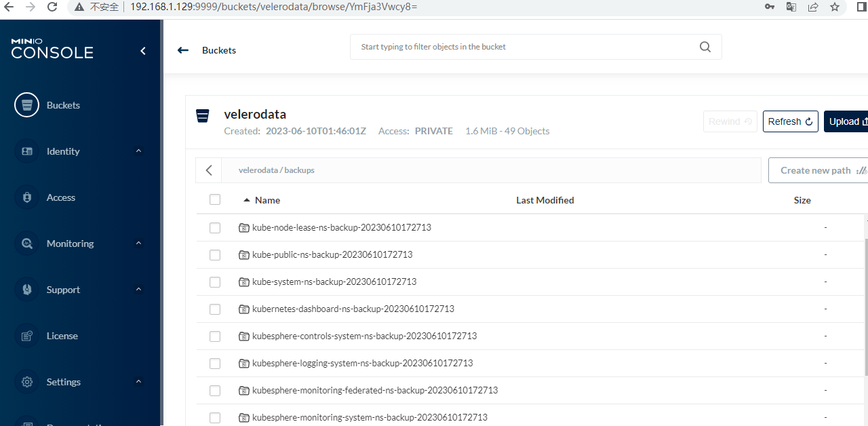Select the kubernetes-dashboard-ns-backup checkbox
This screenshot has height=426, width=868.
(215, 309)
